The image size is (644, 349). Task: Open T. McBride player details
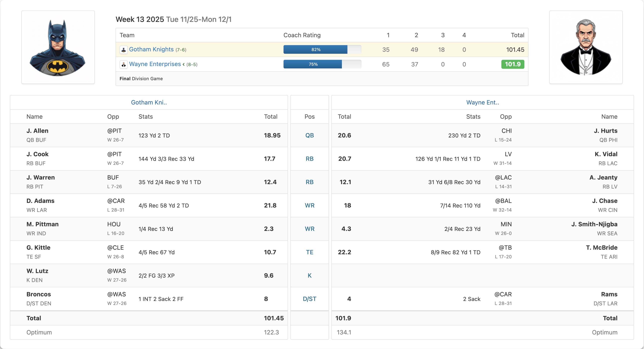[601, 247]
